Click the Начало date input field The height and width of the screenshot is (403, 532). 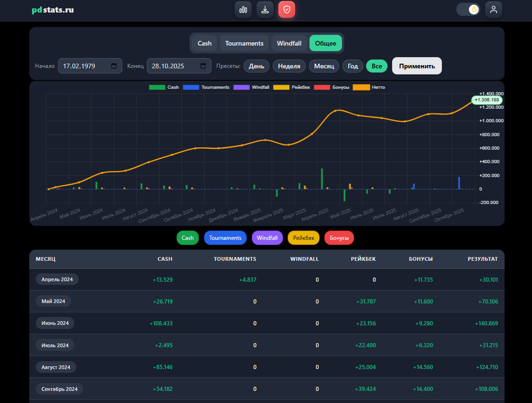(90, 66)
